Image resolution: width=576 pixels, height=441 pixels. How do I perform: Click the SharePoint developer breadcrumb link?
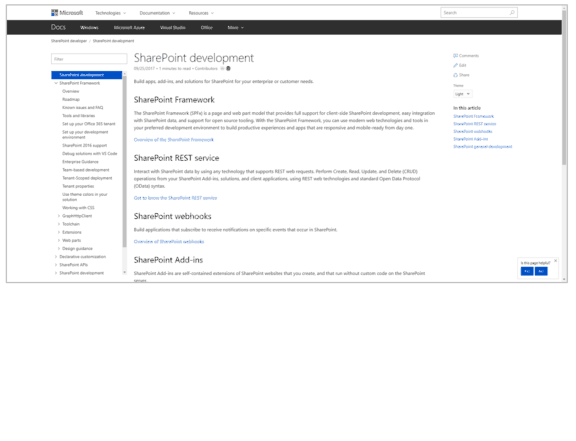(x=69, y=41)
